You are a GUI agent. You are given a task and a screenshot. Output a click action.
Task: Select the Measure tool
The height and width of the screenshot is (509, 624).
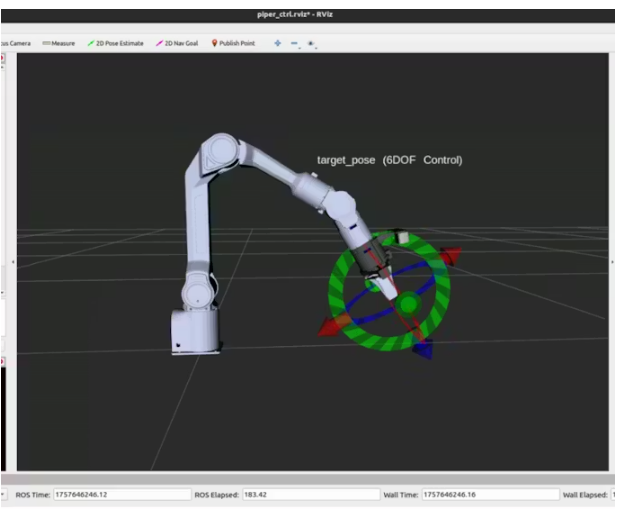tap(58, 43)
